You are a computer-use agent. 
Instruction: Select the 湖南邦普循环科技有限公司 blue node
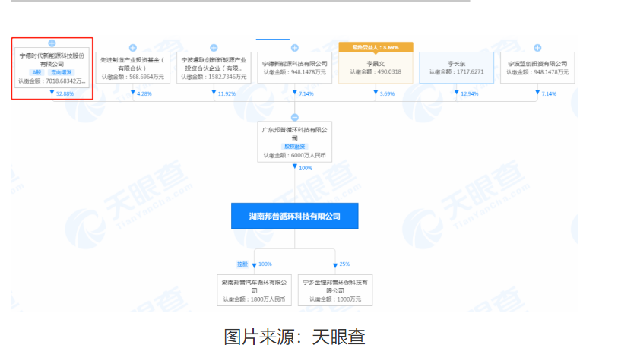tap(294, 217)
